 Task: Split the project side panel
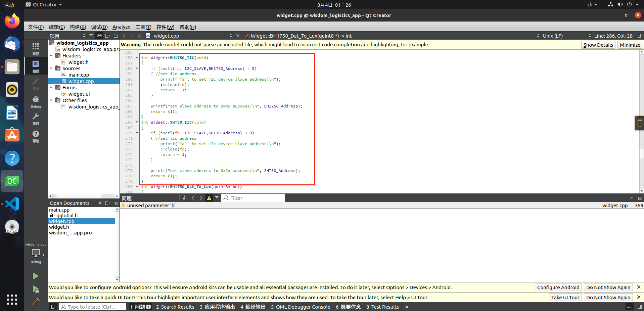click(107, 36)
